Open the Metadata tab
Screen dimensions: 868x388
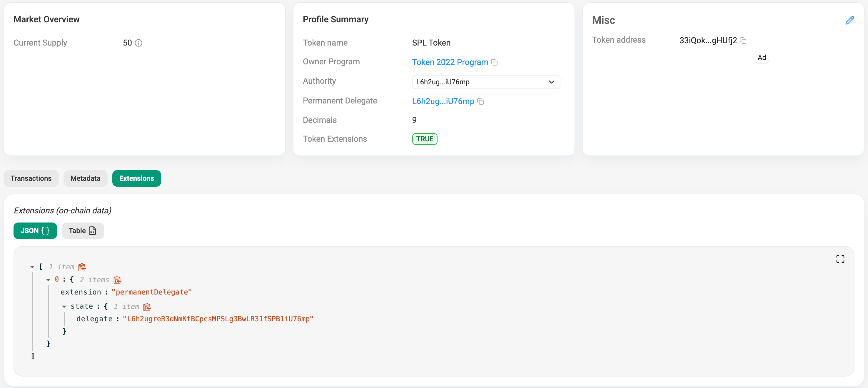click(85, 178)
